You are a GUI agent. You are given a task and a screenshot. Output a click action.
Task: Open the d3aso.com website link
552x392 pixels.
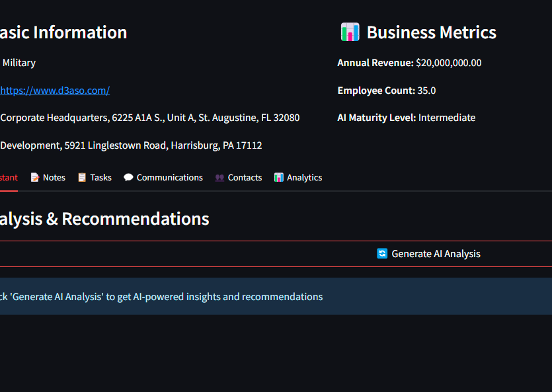pyautogui.click(x=54, y=91)
